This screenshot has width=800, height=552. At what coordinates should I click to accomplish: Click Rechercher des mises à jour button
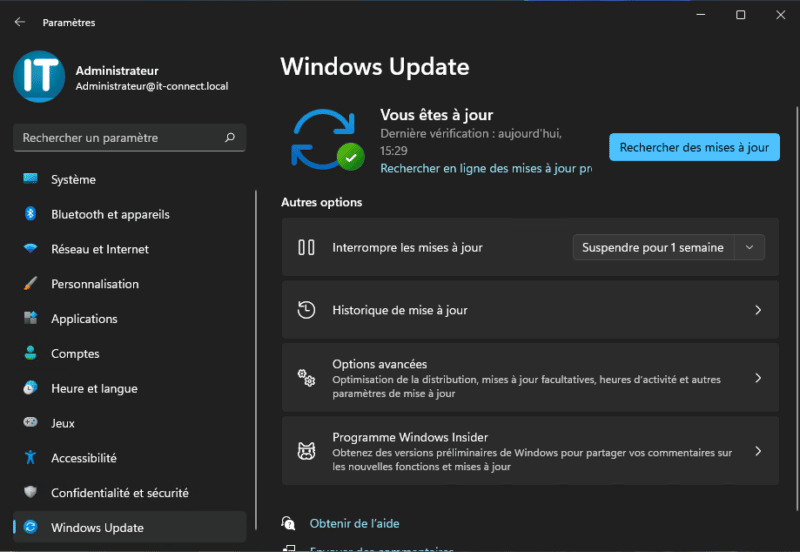694,147
